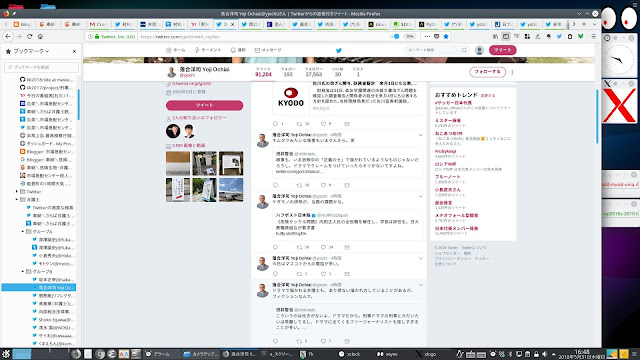
Task: Show the library books icon in toolbar
Action: 495,36
